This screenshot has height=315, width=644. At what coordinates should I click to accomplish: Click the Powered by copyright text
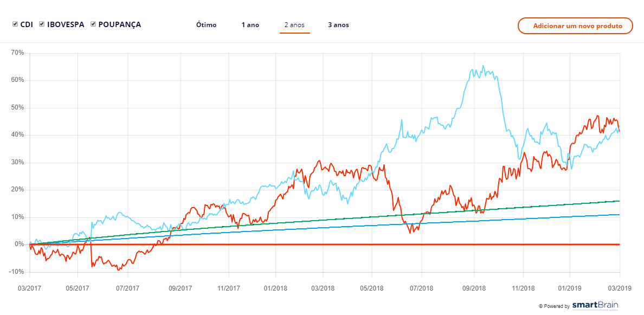click(x=554, y=306)
